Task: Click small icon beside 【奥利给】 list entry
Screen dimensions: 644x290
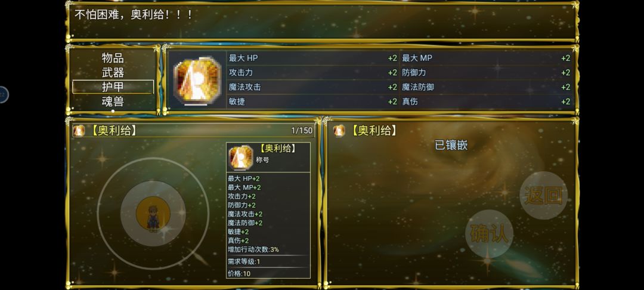Action: [x=79, y=131]
